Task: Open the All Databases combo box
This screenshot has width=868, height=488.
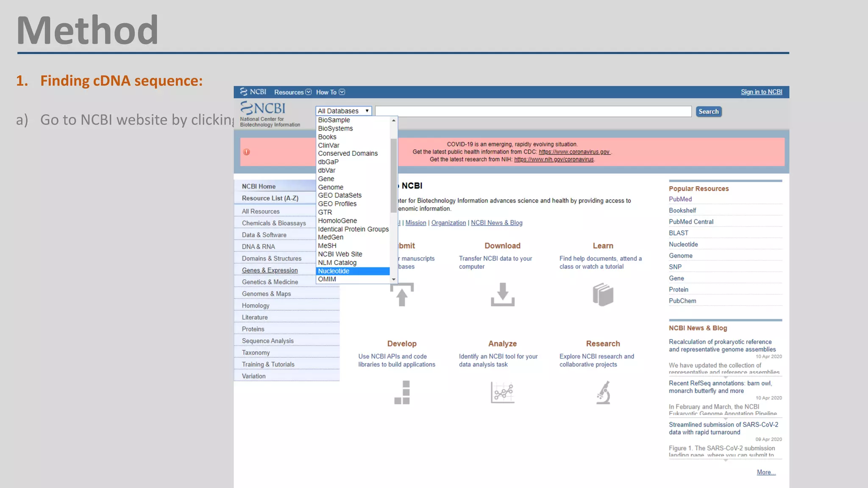Action: tap(344, 111)
